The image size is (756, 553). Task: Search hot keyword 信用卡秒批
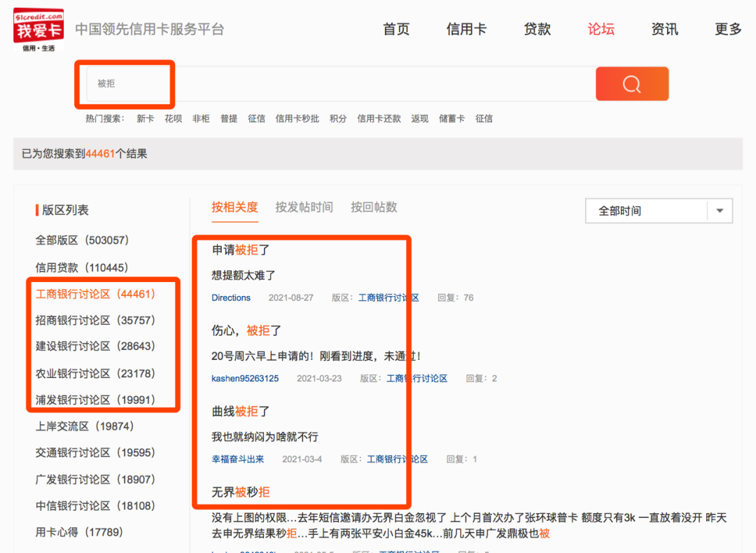coord(297,118)
